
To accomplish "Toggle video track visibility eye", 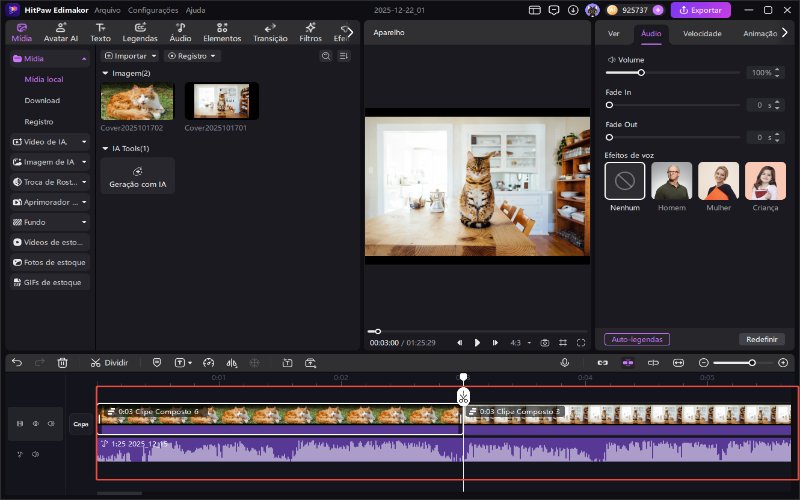I will (35, 423).
